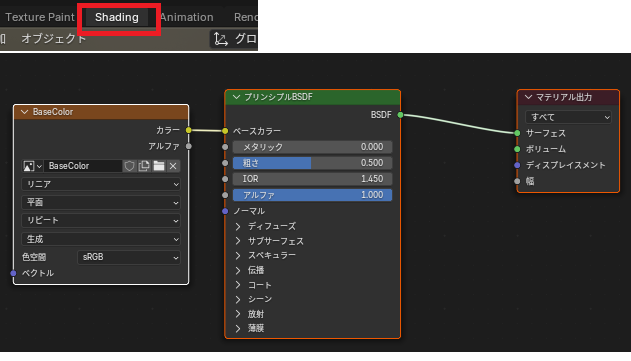The height and width of the screenshot is (361, 631).
Task: Click the カラー output socket of BaseColor node
Action: [x=189, y=130]
